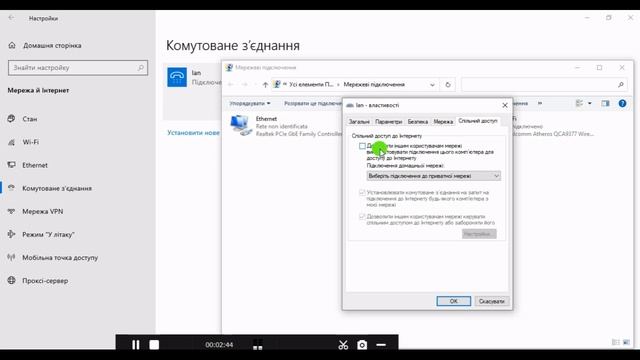Select the blue lan dial-up connection tile
Image resolution: width=640 pixels, height=360 pixels.
pos(177,77)
